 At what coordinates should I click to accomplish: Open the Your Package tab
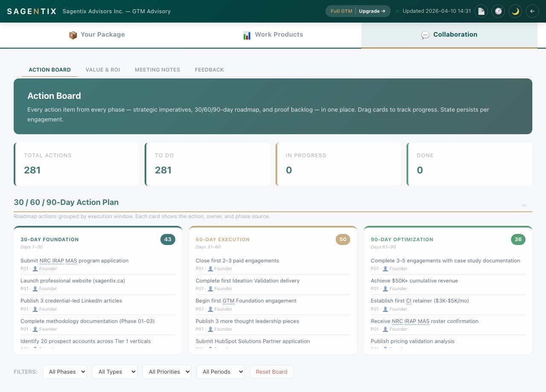[x=97, y=35]
